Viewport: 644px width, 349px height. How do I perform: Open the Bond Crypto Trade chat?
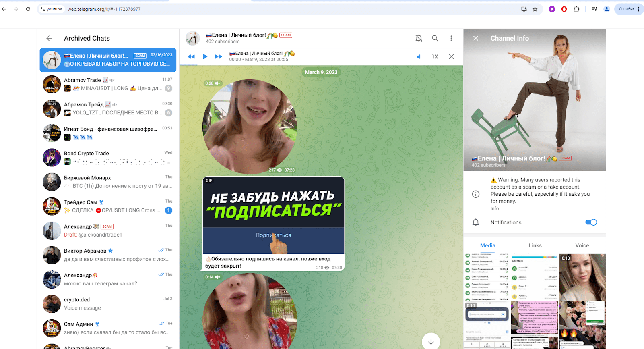pos(108,158)
